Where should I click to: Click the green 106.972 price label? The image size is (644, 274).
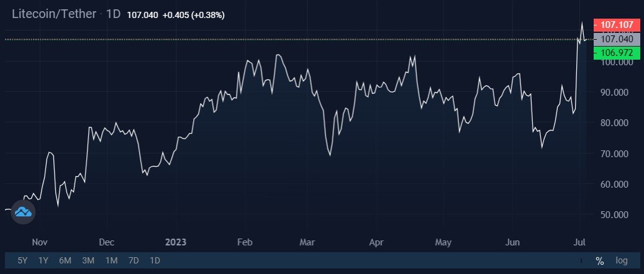click(x=617, y=53)
